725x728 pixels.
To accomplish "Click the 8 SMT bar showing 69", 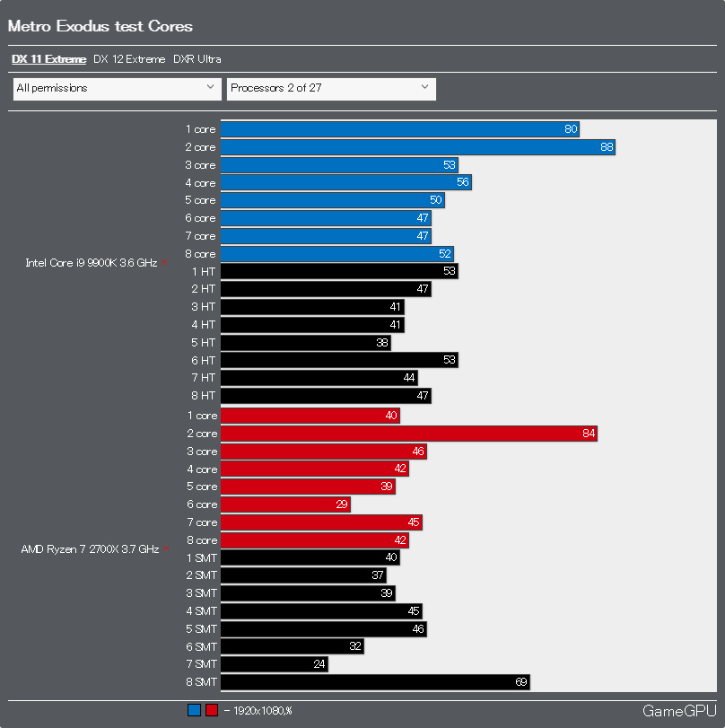I will pyautogui.click(x=375, y=682).
